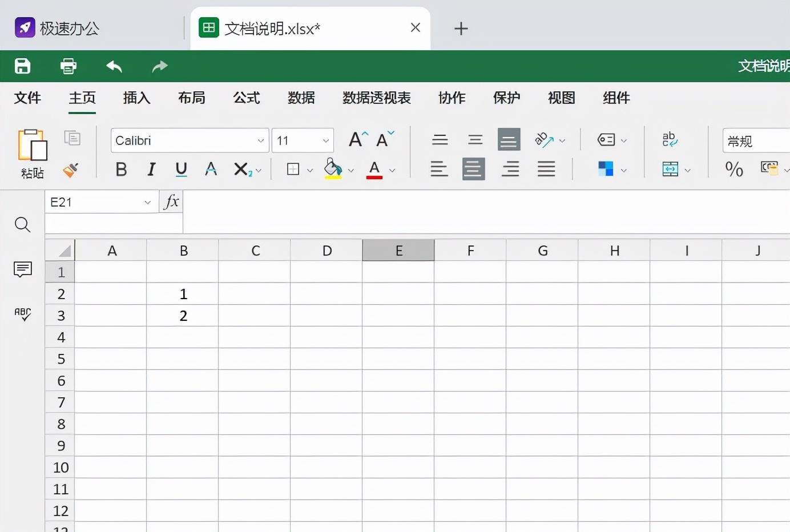Toggle italic formatting
Viewport: 790px width, 532px height.
[151, 169]
